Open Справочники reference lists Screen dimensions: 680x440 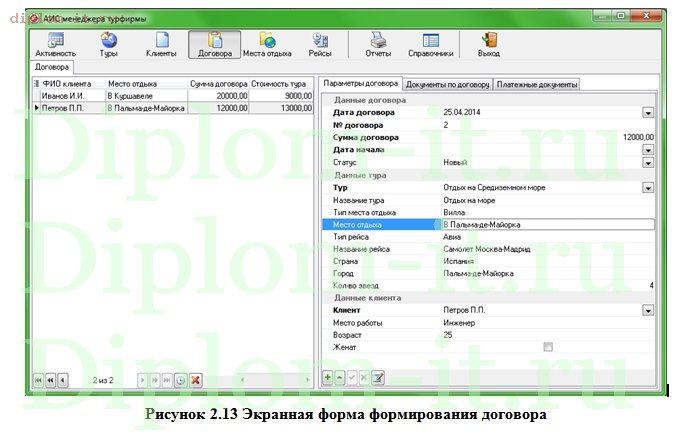tap(431, 45)
